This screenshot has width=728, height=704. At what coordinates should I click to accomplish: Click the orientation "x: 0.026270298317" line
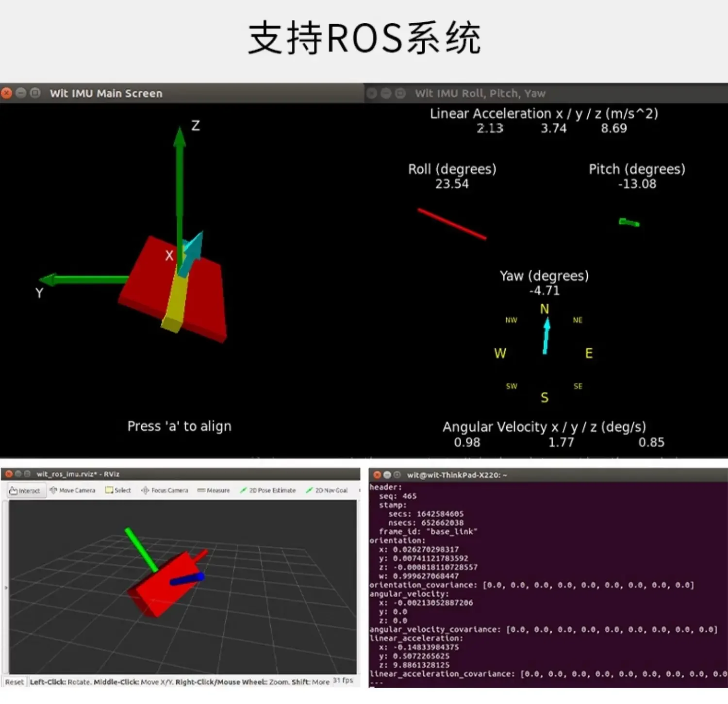(x=419, y=550)
